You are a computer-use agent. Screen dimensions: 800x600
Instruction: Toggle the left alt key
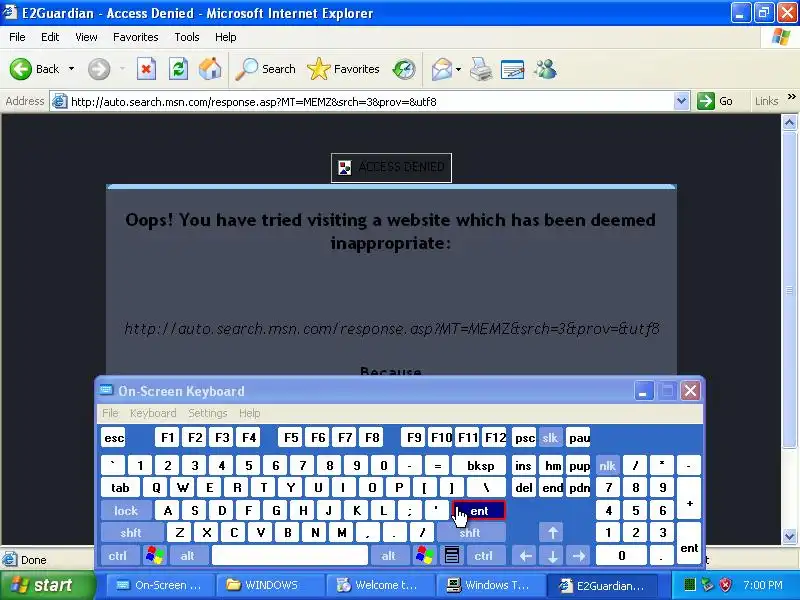click(188, 556)
